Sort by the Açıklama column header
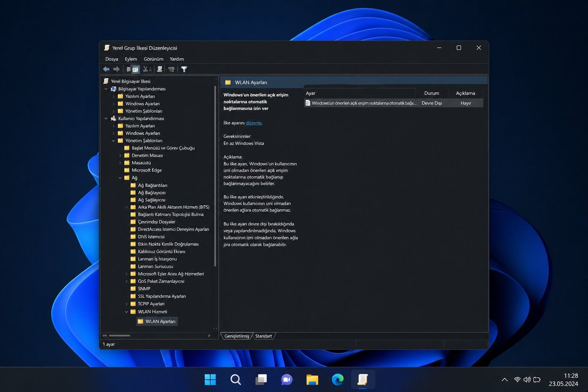The width and height of the screenshot is (588, 392). pos(465,93)
